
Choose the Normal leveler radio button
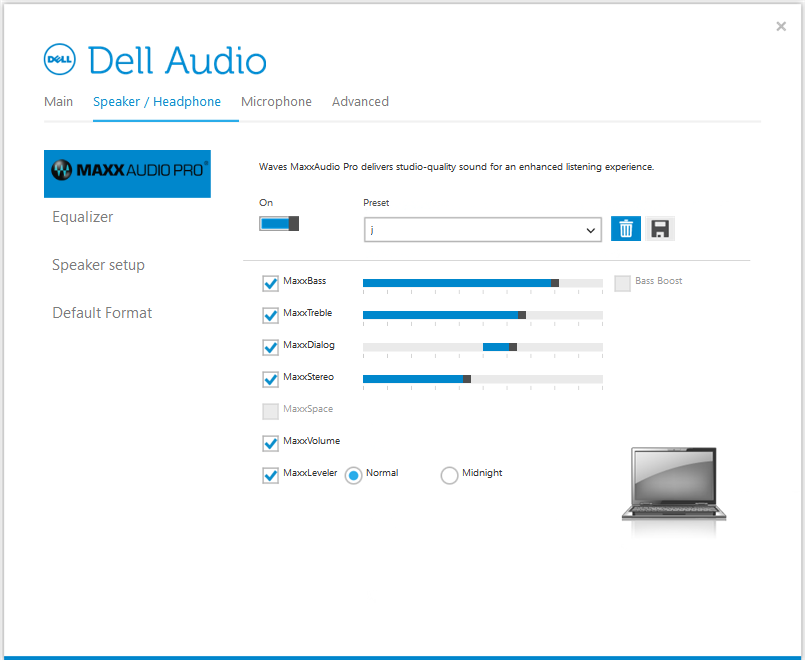pos(353,475)
